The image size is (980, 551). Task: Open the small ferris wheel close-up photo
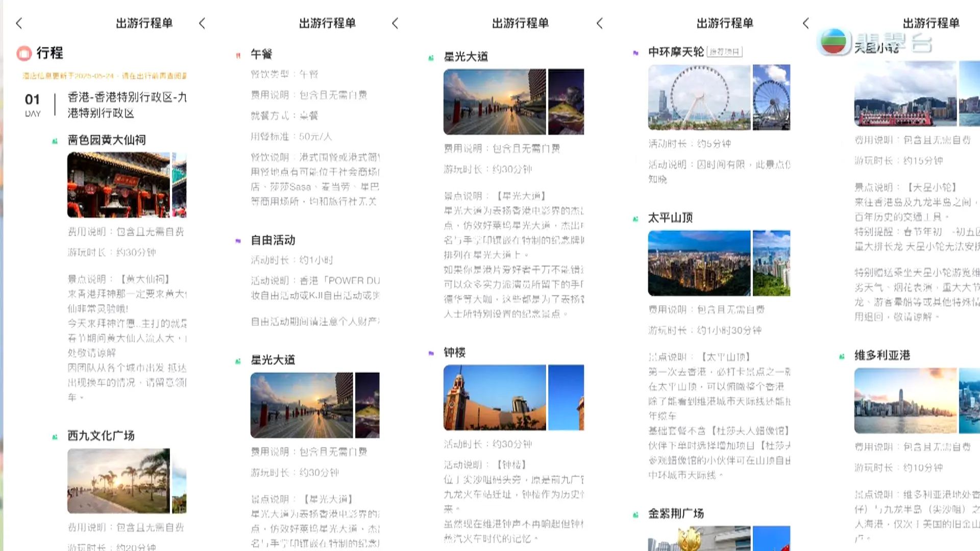(x=771, y=97)
